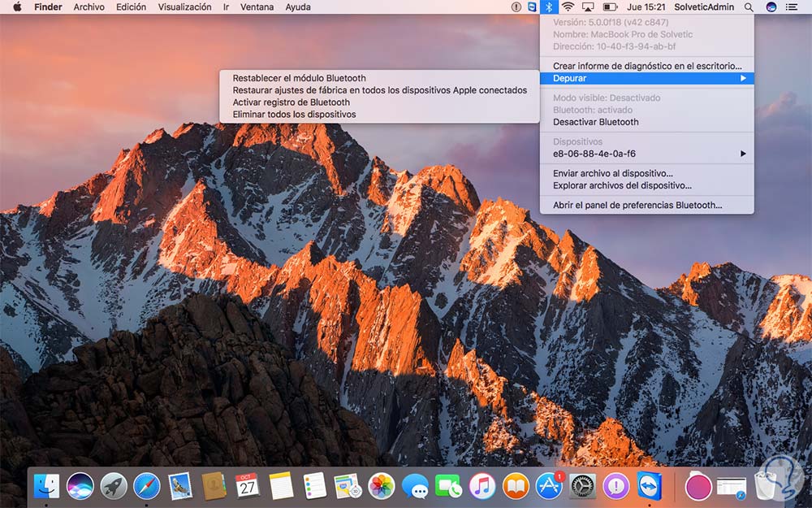Image resolution: width=812 pixels, height=508 pixels.
Task: Click Dirección: 10-40-f3-94-ab-bf text
Action: pos(614,46)
